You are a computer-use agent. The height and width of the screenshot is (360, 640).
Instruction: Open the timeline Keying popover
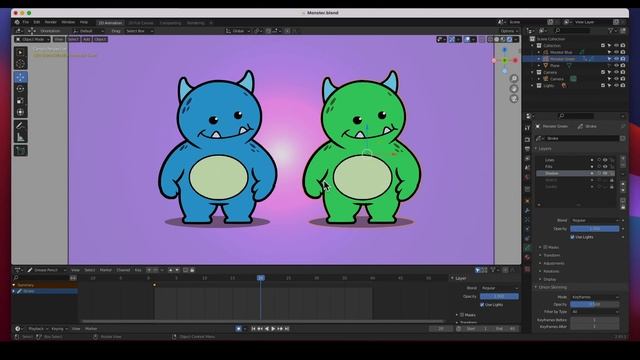click(59, 329)
